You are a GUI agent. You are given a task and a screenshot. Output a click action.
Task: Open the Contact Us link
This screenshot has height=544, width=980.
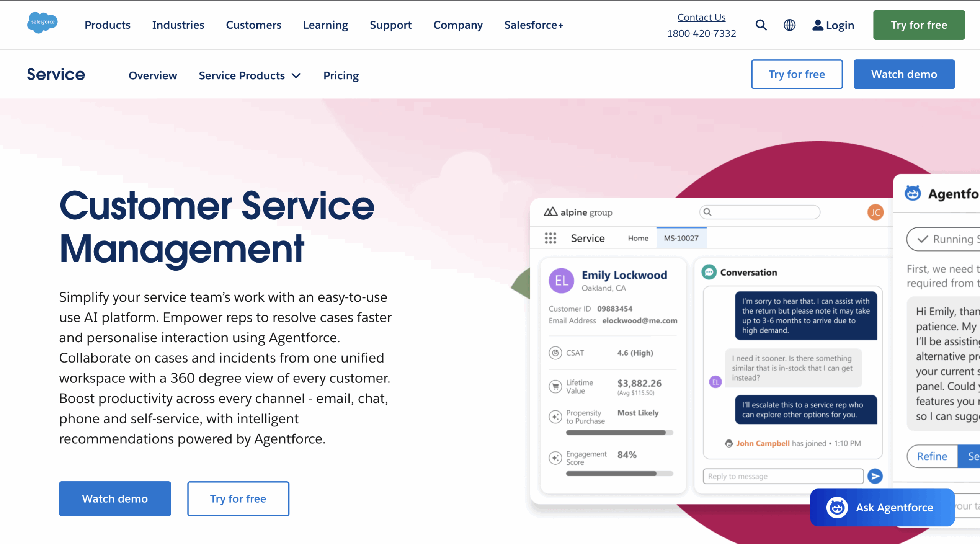tap(701, 17)
